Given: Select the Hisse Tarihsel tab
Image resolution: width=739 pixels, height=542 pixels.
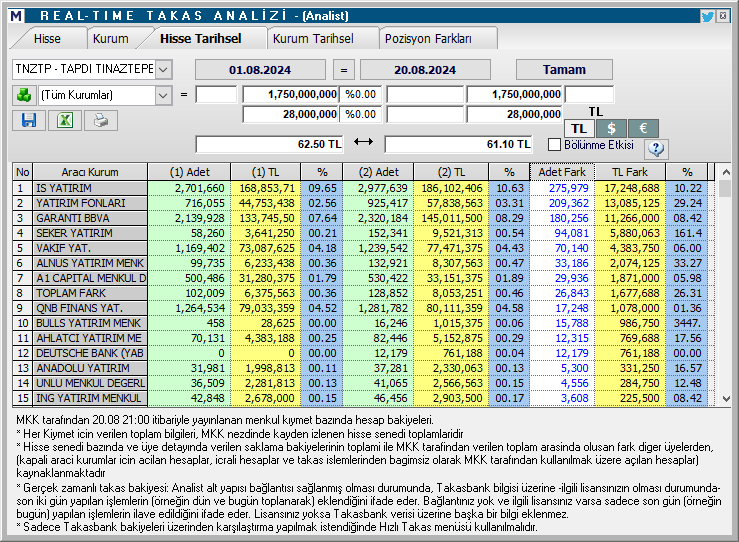Looking at the screenshot, I should (x=201, y=39).
